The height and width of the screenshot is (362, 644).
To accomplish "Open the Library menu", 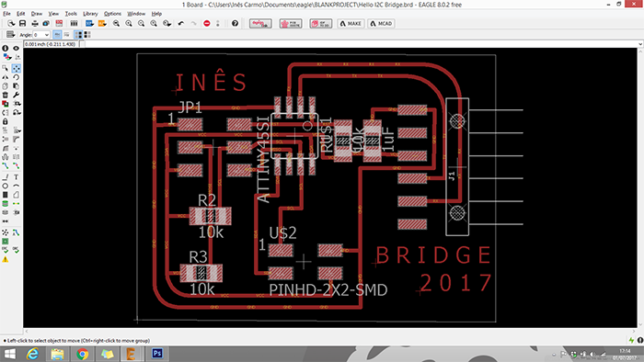I will (90, 14).
